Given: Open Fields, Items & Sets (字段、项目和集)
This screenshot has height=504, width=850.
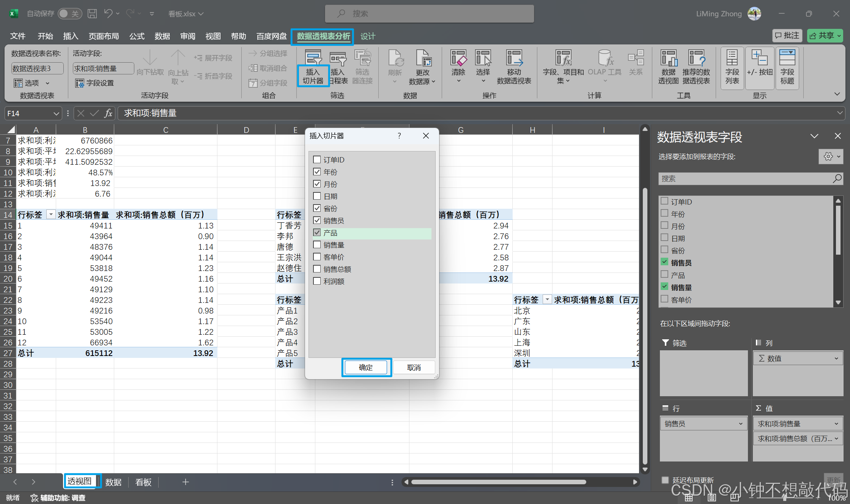Looking at the screenshot, I should click(563, 67).
